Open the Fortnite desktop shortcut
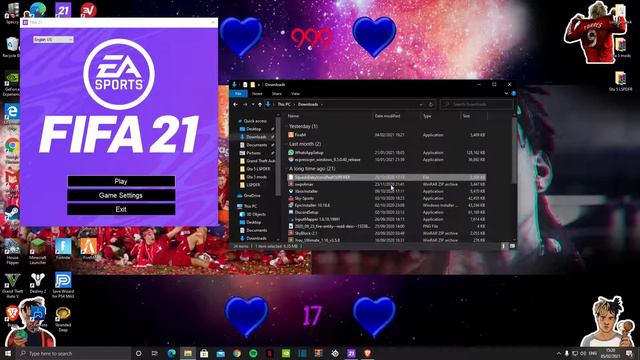640x360 pixels. pos(63,249)
